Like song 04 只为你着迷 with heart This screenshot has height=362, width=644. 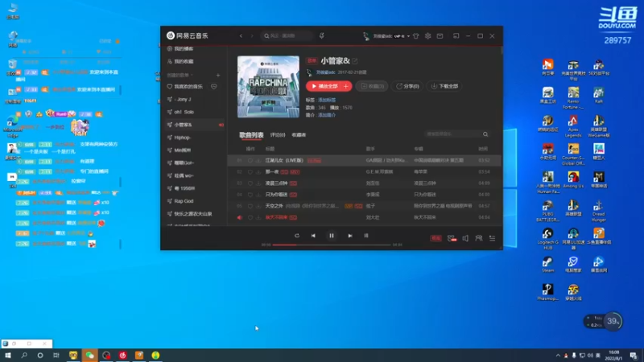250,195
